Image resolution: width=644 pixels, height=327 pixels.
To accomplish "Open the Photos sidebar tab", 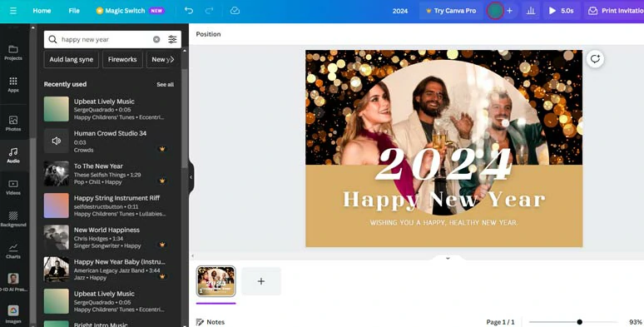I will click(x=13, y=123).
